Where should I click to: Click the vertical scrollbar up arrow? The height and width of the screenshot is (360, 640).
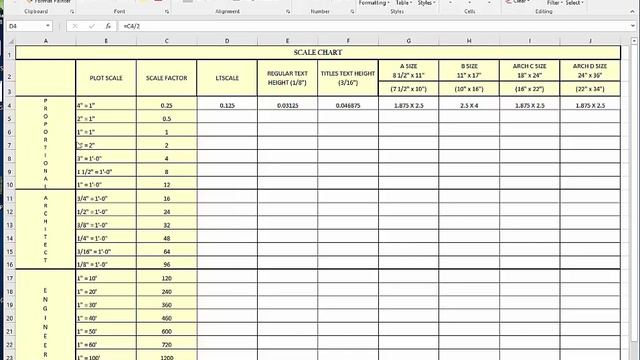634,41
